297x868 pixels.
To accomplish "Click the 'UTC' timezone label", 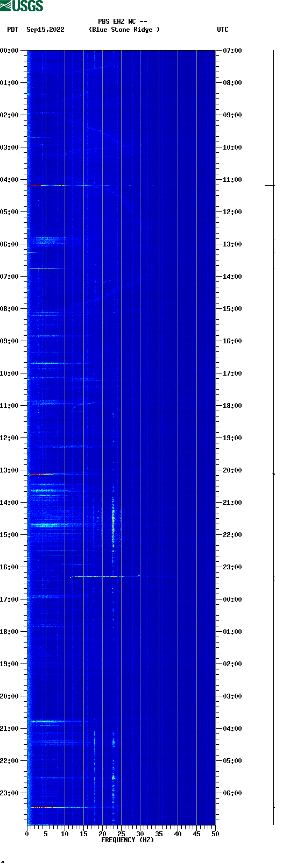I will point(223,30).
